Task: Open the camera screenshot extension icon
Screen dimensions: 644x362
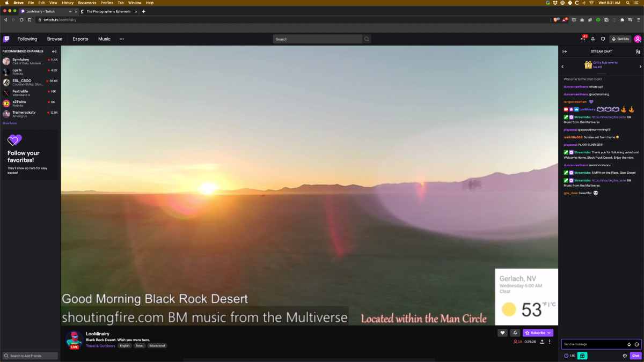Action: click(x=582, y=20)
